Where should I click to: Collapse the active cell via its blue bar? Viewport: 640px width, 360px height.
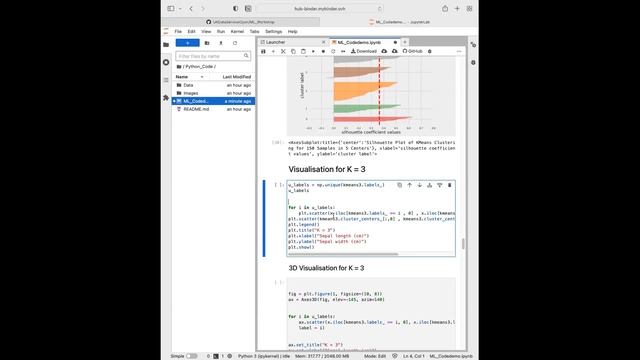click(x=264, y=218)
